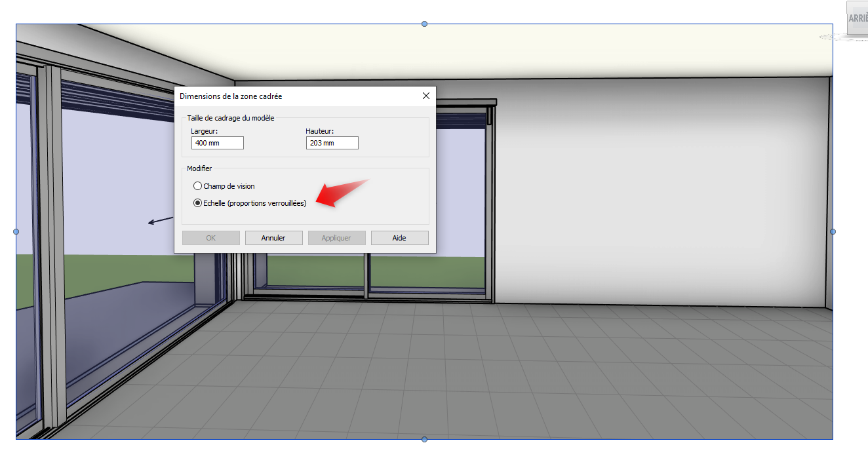Click the Hauteur input field
Viewport: 868px width, 464px height.
(x=332, y=143)
